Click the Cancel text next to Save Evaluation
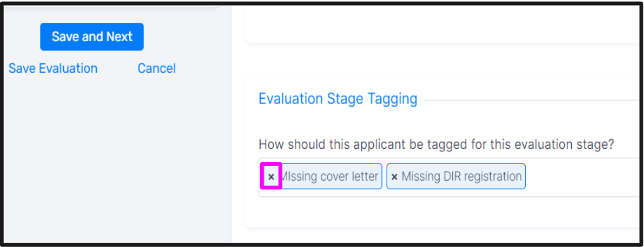This screenshot has height=247, width=644. 156,68
